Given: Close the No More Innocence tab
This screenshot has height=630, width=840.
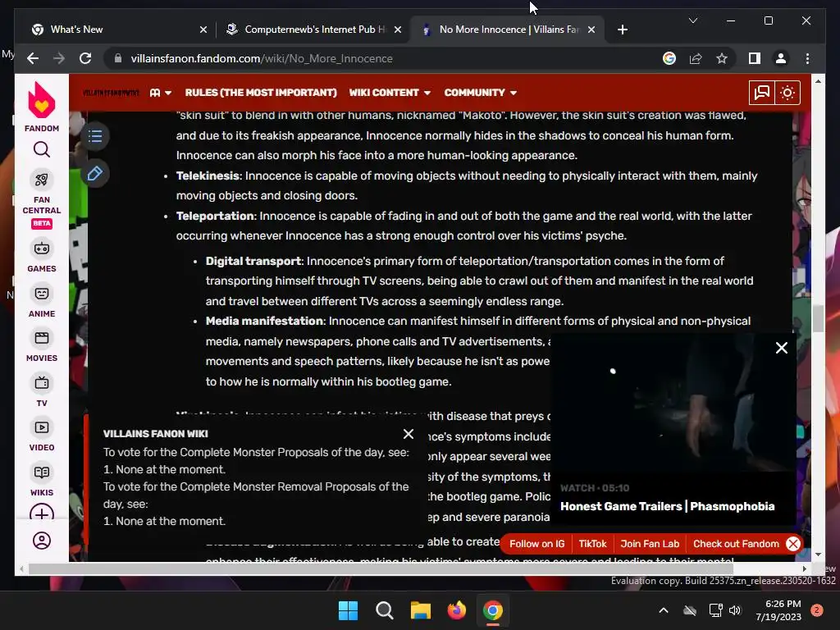Looking at the screenshot, I should point(591,30).
